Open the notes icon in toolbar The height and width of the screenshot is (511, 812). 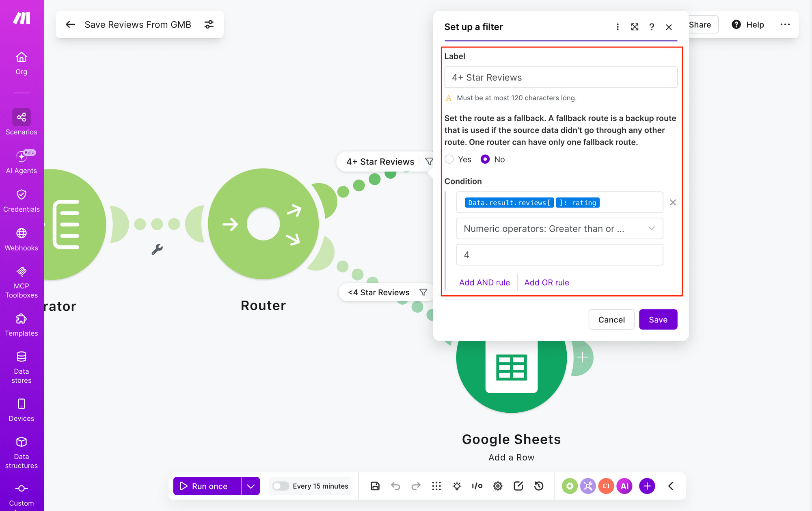pyautogui.click(x=518, y=486)
